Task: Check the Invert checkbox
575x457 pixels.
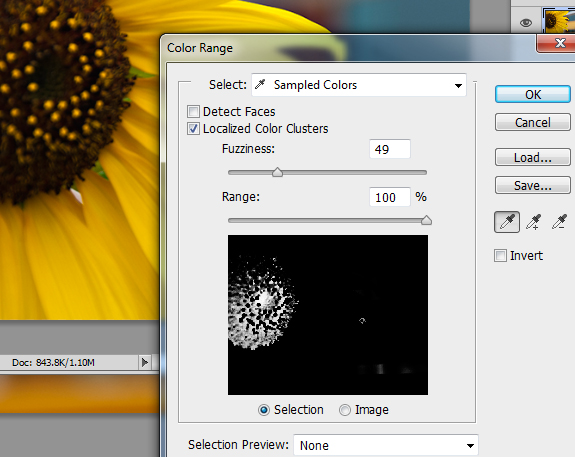Action: click(500, 255)
